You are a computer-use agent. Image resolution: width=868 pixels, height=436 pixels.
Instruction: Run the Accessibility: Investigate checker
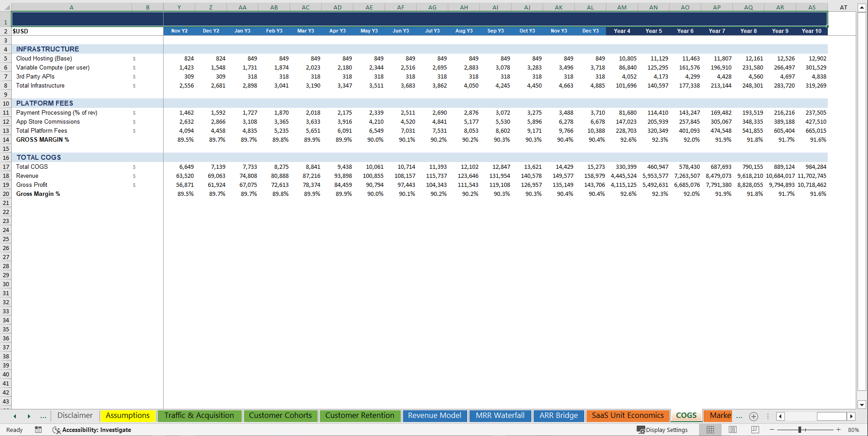coord(92,430)
